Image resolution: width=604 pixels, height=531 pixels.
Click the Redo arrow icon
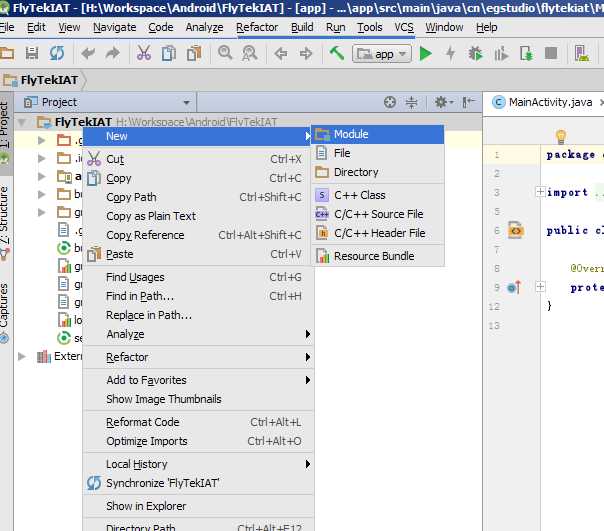[113, 53]
